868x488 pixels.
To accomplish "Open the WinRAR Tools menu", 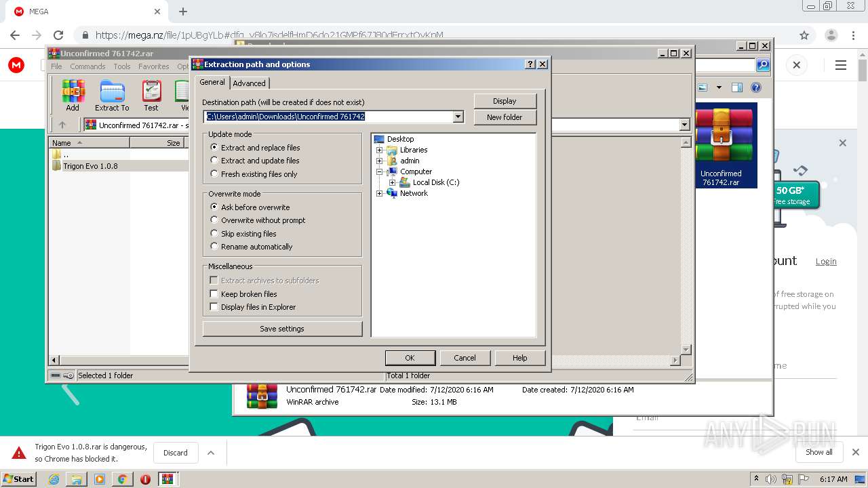I will point(122,66).
